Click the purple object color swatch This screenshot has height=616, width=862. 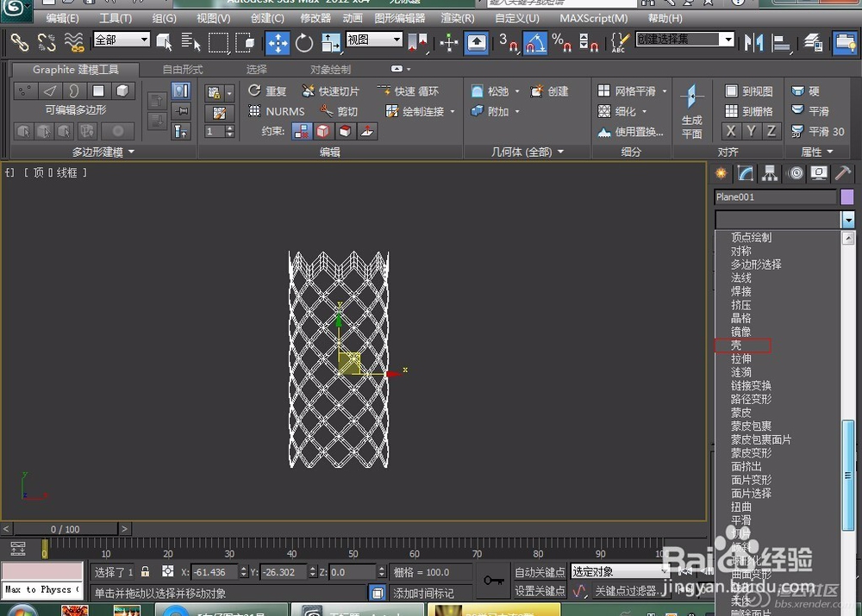[846, 197]
